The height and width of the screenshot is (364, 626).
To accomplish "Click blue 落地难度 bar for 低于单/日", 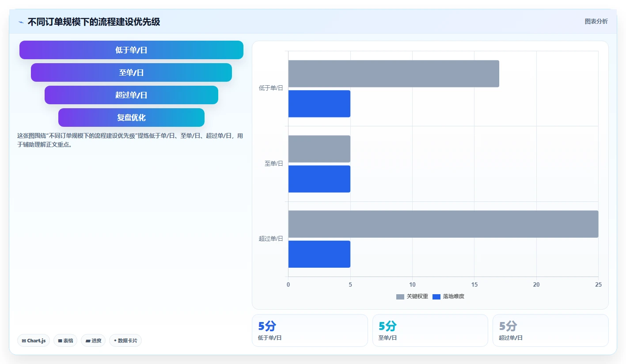I will (x=319, y=104).
